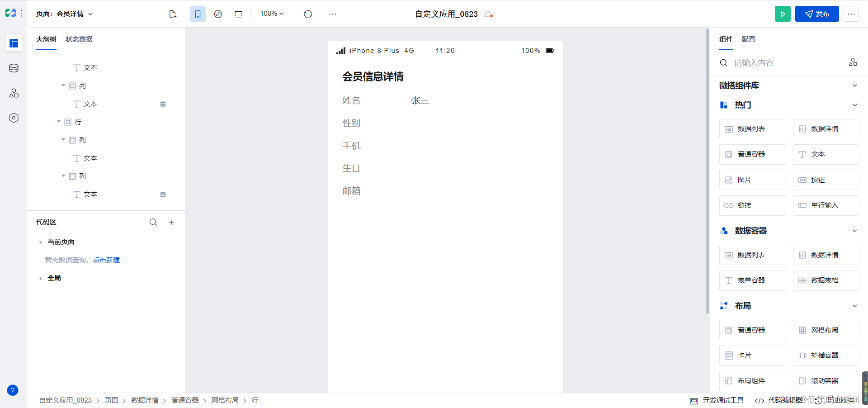Add the 网格布局 grid layout component

826,330
